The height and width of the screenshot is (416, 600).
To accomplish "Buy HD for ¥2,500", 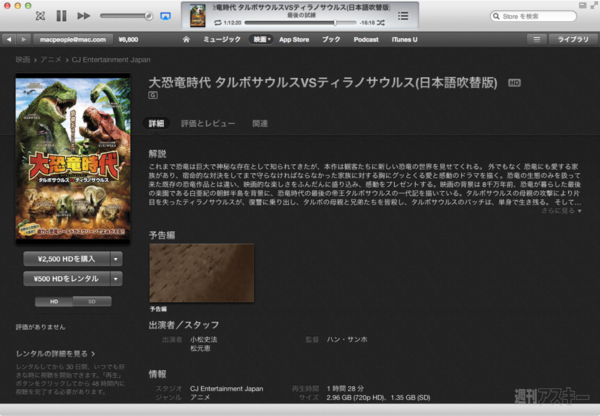I will tap(67, 259).
